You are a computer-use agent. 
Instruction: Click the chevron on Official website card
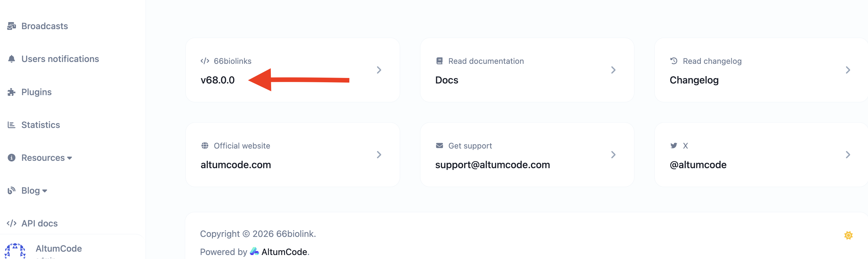(379, 155)
